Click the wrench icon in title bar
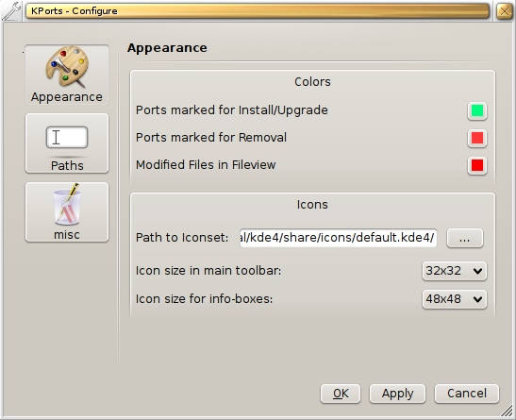The height and width of the screenshot is (420, 516). [x=11, y=11]
